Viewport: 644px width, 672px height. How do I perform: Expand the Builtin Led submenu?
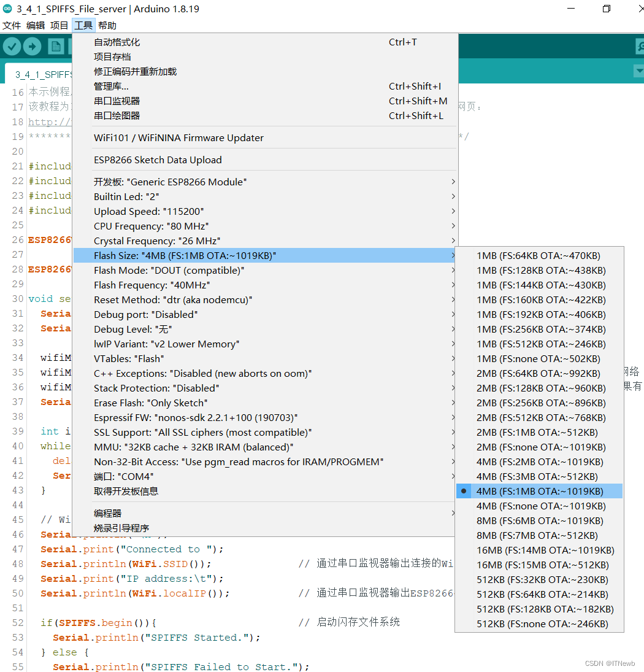266,197
